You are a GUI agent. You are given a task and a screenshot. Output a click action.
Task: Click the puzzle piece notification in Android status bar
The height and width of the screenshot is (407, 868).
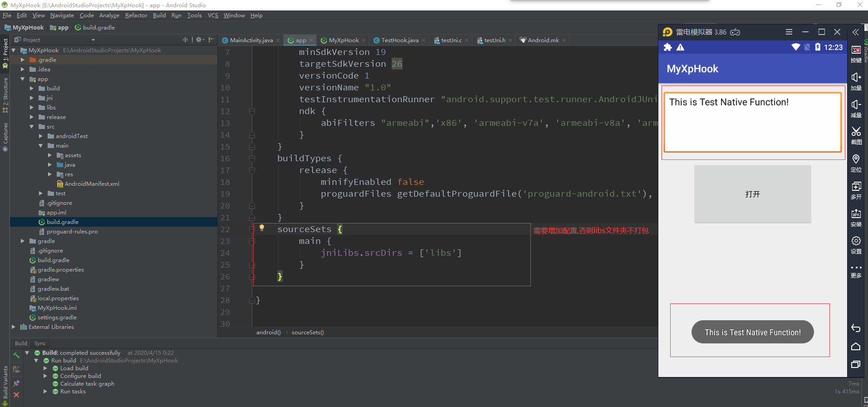pyautogui.click(x=667, y=47)
